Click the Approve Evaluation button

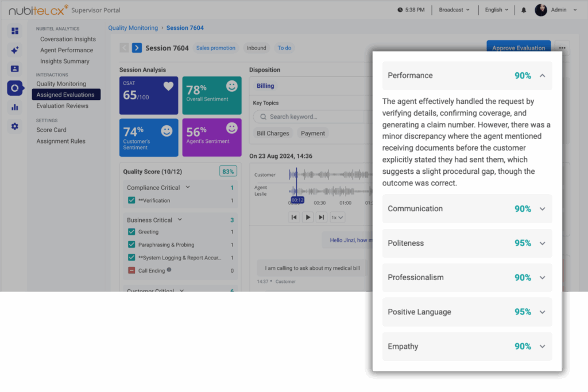[519, 47]
